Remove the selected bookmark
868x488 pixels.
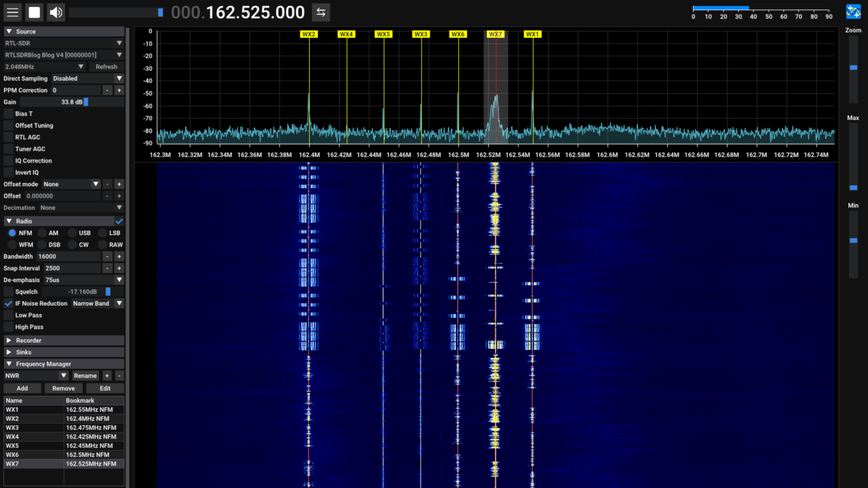click(x=63, y=388)
